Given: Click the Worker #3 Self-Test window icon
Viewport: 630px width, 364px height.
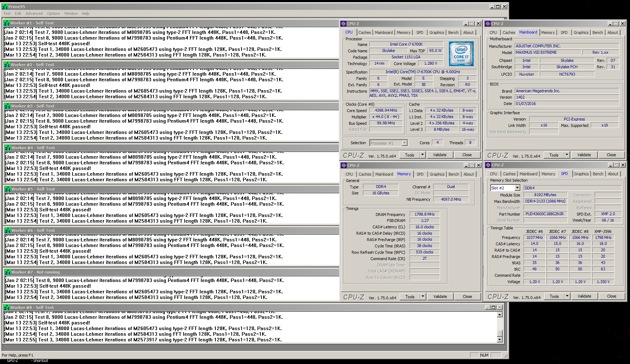Looking at the screenshot, I should (7, 106).
